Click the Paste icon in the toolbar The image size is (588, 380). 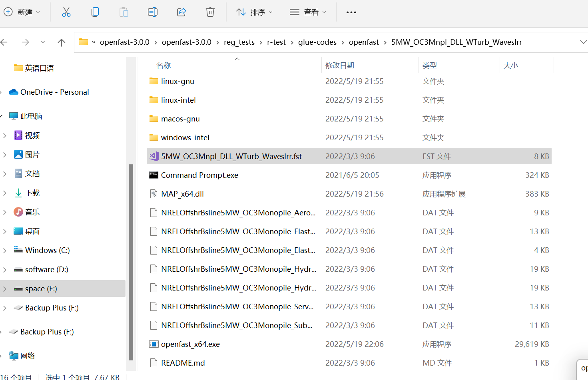click(124, 12)
